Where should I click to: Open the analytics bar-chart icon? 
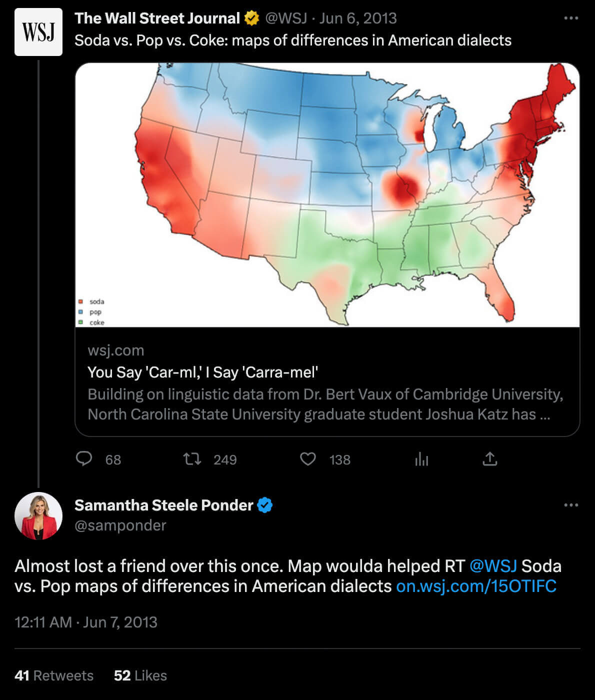click(421, 458)
